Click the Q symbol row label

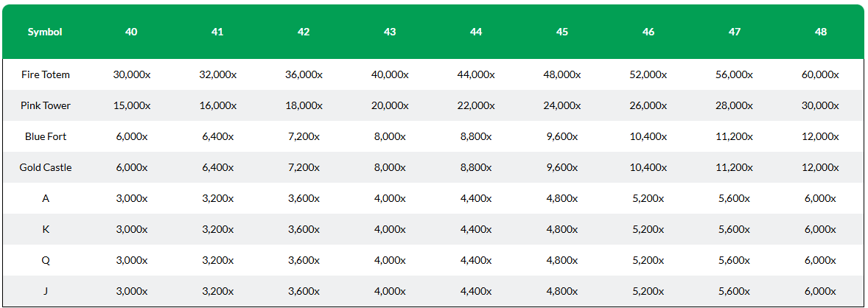click(46, 260)
